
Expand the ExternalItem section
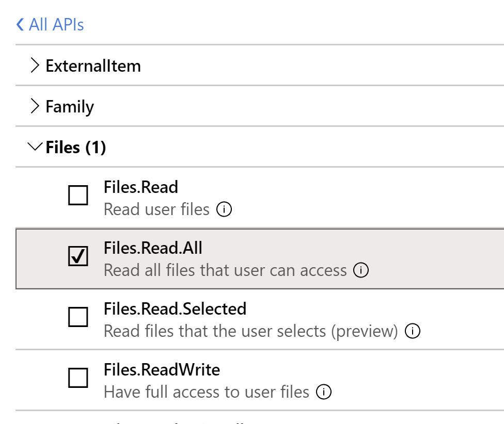[36, 66]
